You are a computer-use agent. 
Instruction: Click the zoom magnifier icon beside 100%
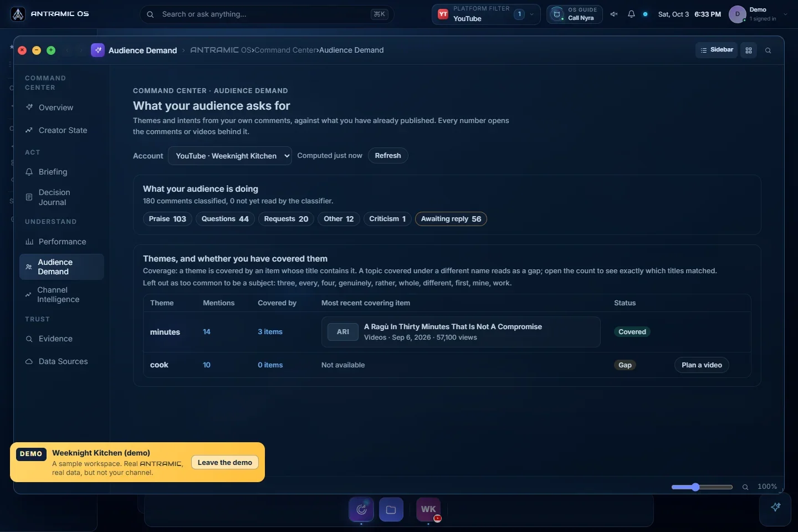[745, 487]
